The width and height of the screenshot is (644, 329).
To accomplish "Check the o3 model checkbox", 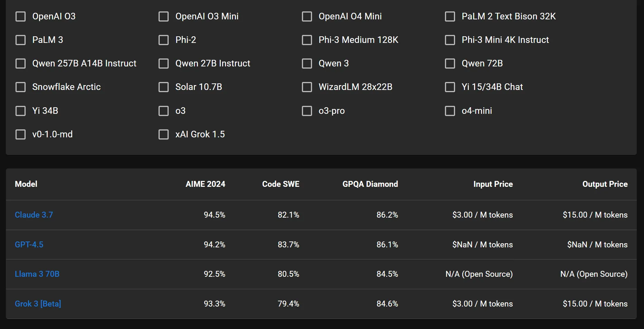I will (x=164, y=111).
